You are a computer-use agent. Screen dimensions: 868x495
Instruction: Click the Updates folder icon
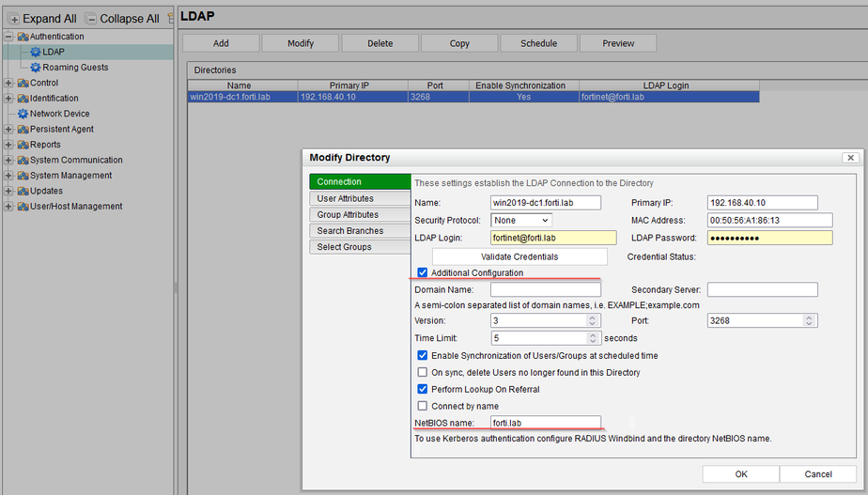tap(23, 191)
